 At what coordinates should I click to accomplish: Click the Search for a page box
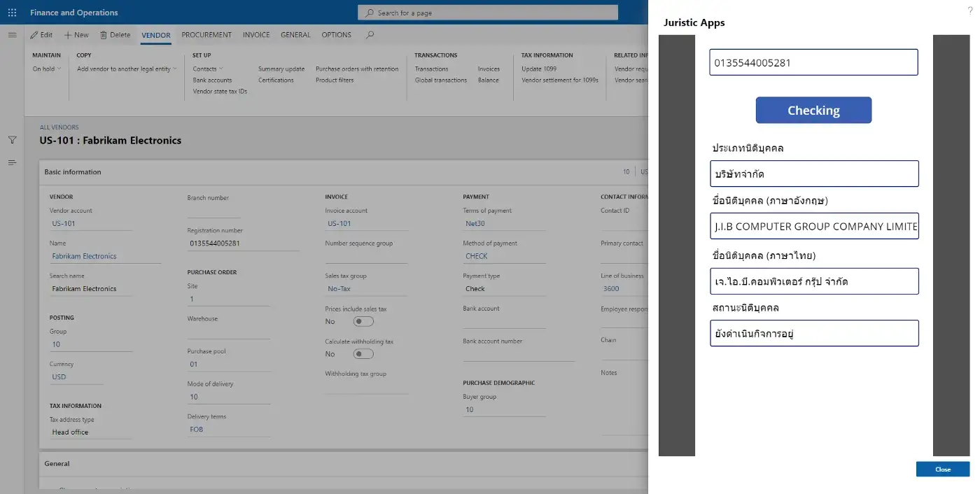[488, 13]
